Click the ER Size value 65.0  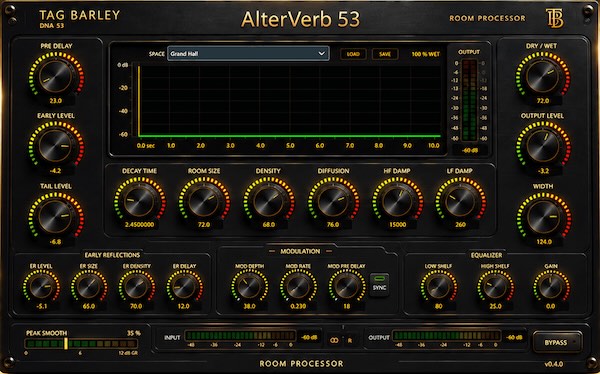click(x=89, y=306)
